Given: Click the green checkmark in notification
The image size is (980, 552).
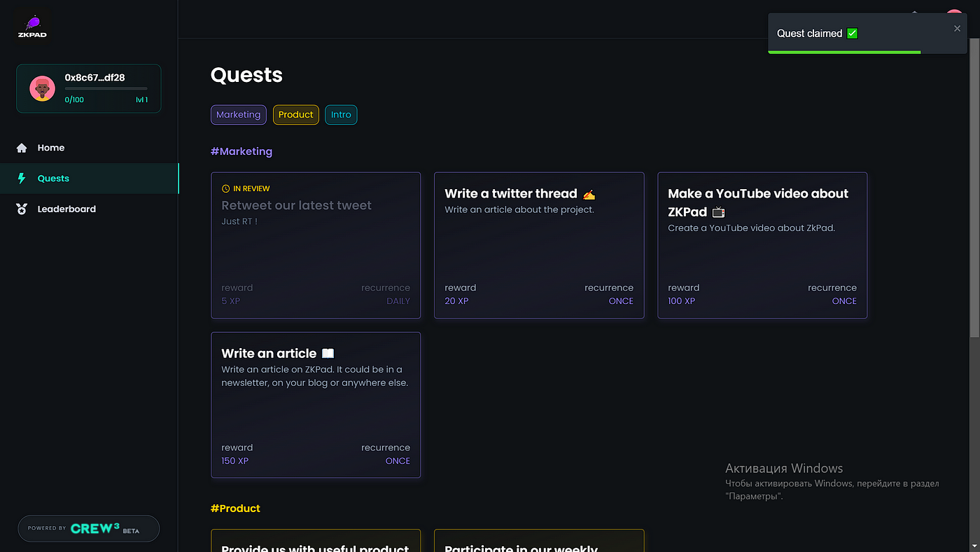Looking at the screenshot, I should pyautogui.click(x=852, y=33).
